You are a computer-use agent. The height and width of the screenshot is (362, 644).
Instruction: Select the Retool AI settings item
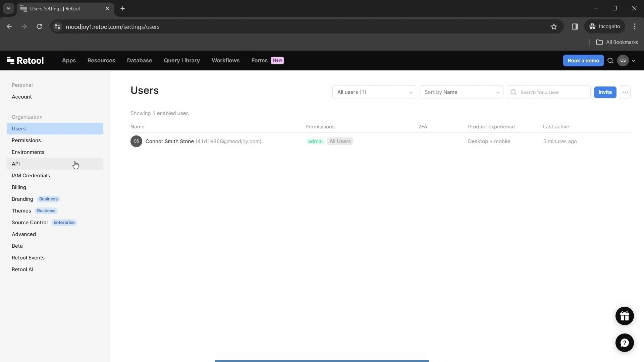[22, 269]
